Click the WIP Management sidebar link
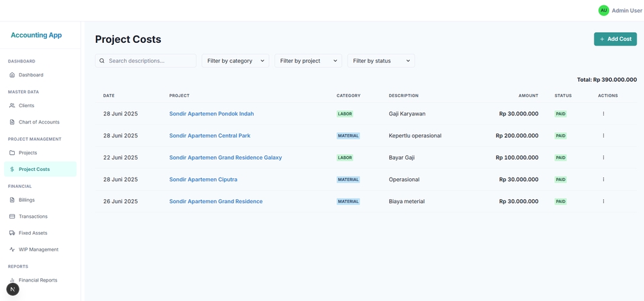644x301 pixels. 40,249
